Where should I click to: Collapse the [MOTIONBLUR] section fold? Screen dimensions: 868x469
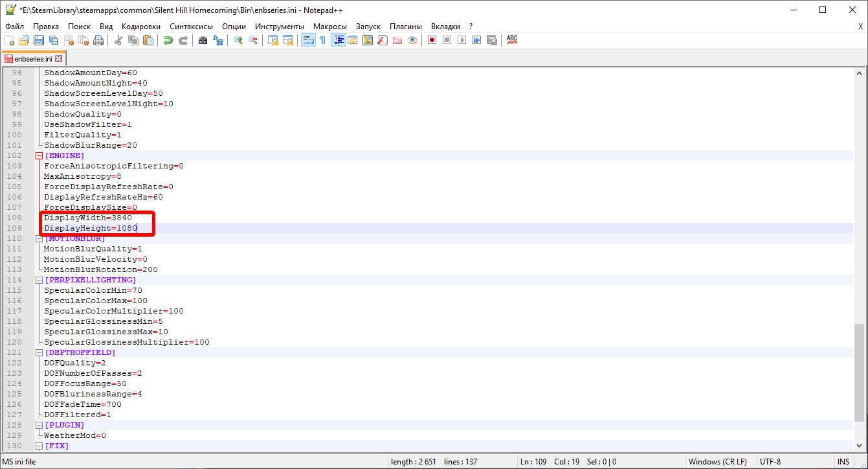click(38, 238)
